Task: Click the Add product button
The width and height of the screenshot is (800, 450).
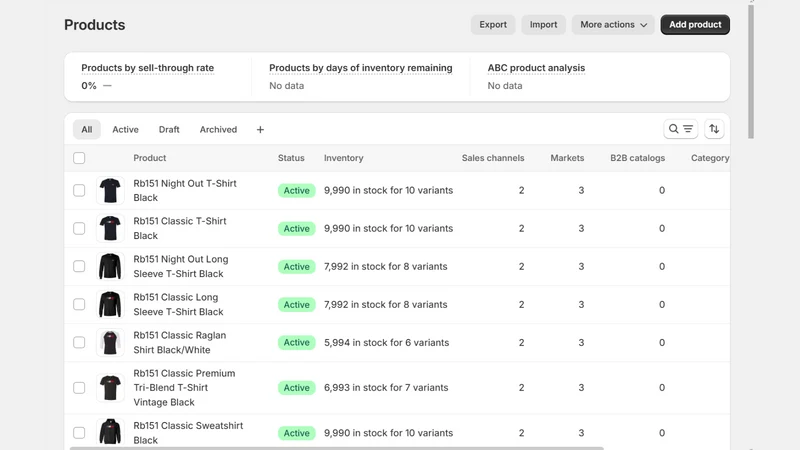Action: pos(695,24)
